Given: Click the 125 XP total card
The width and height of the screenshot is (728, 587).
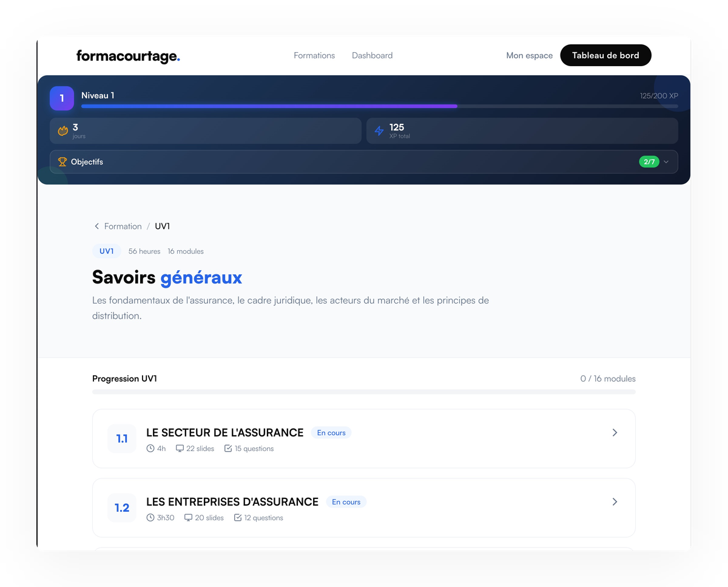Looking at the screenshot, I should click(522, 131).
